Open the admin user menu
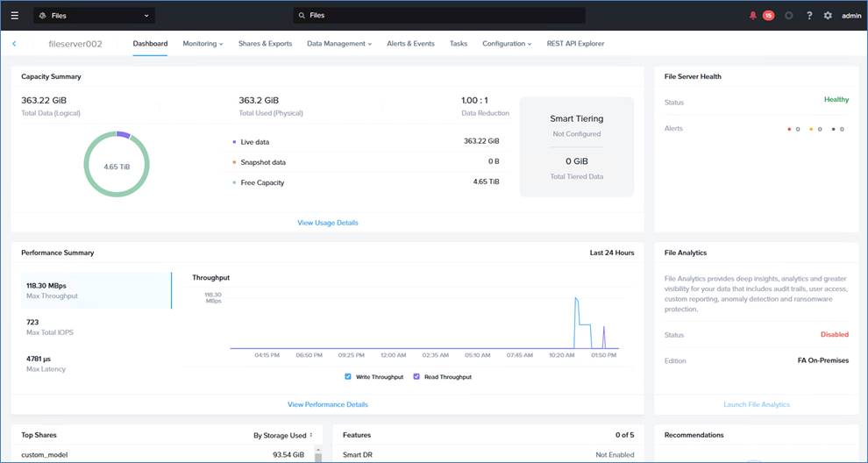Screen dimensions: 868x463 (851, 16)
